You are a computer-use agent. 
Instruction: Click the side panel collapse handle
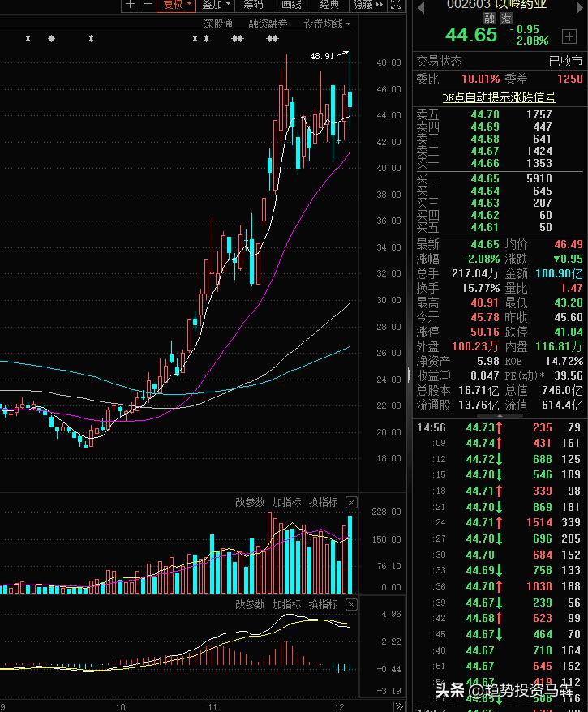(x=410, y=375)
